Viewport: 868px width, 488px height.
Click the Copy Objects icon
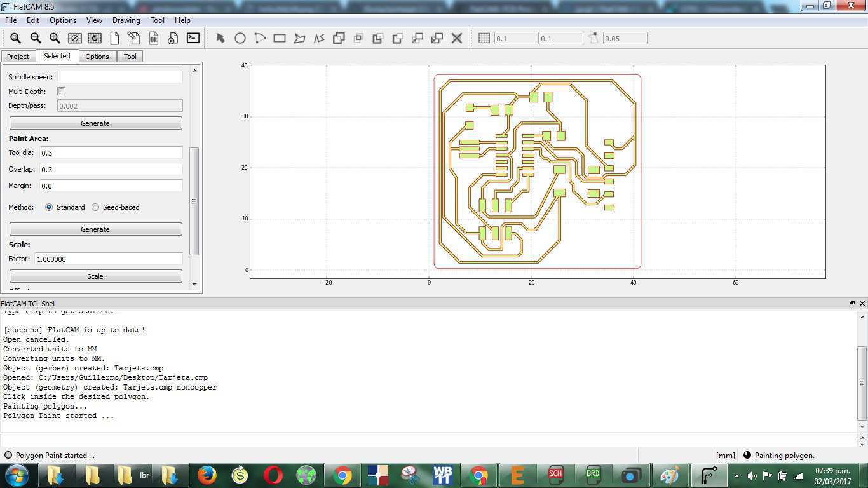(x=437, y=38)
